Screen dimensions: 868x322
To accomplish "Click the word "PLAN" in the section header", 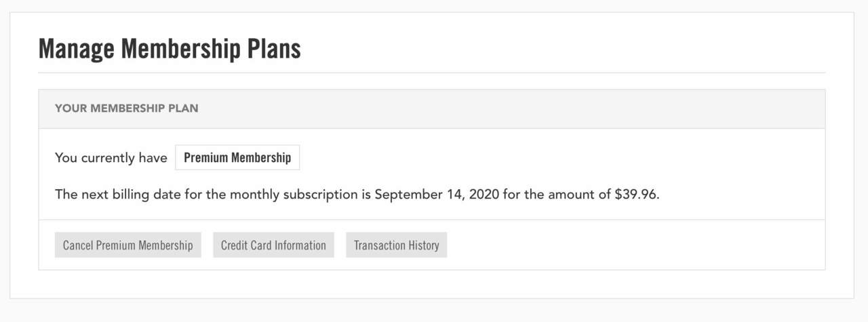I will point(184,108).
